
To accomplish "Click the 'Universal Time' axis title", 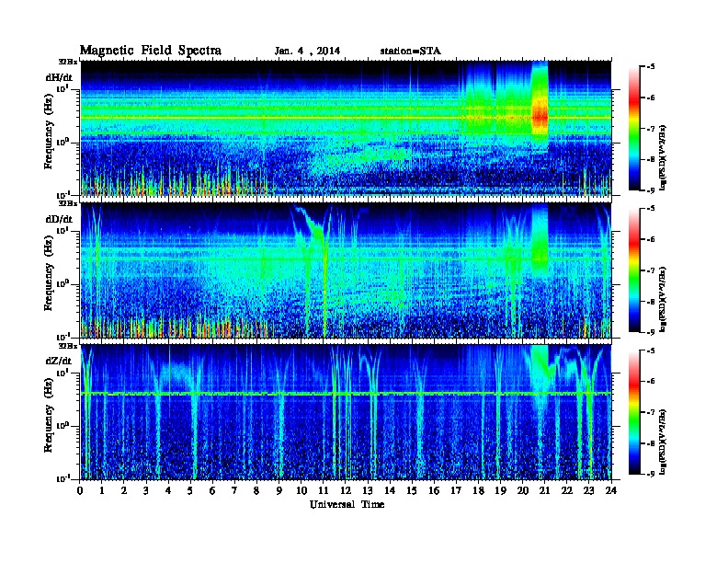I will (x=347, y=504).
